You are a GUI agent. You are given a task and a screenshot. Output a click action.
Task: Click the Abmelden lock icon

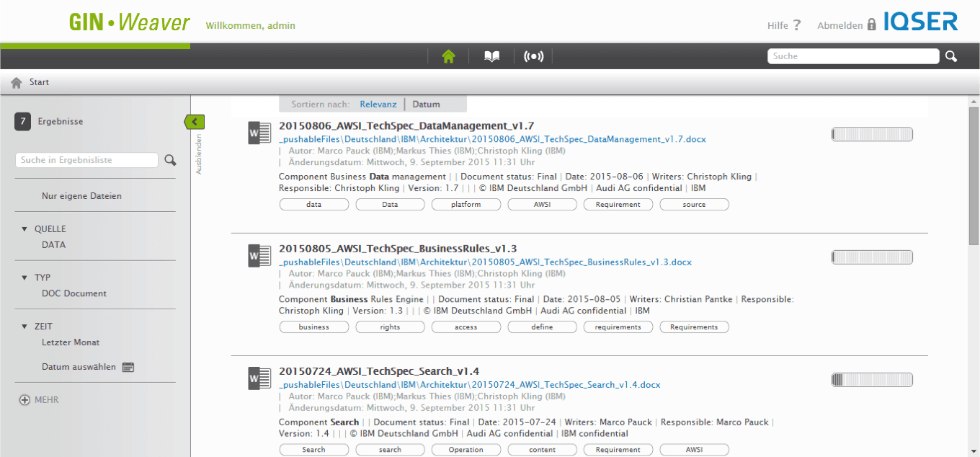[871, 25]
